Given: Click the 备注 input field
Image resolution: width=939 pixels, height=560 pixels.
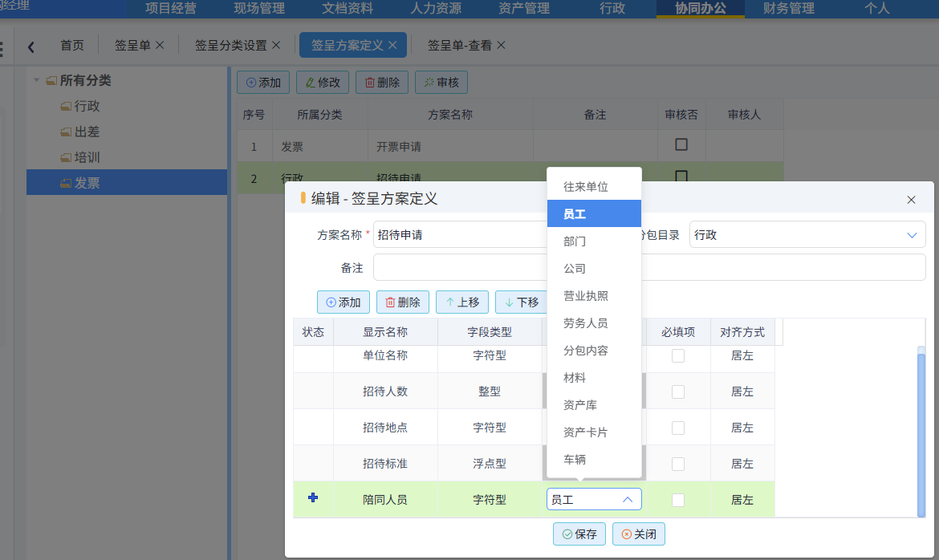Looking at the screenshot, I should (649, 267).
